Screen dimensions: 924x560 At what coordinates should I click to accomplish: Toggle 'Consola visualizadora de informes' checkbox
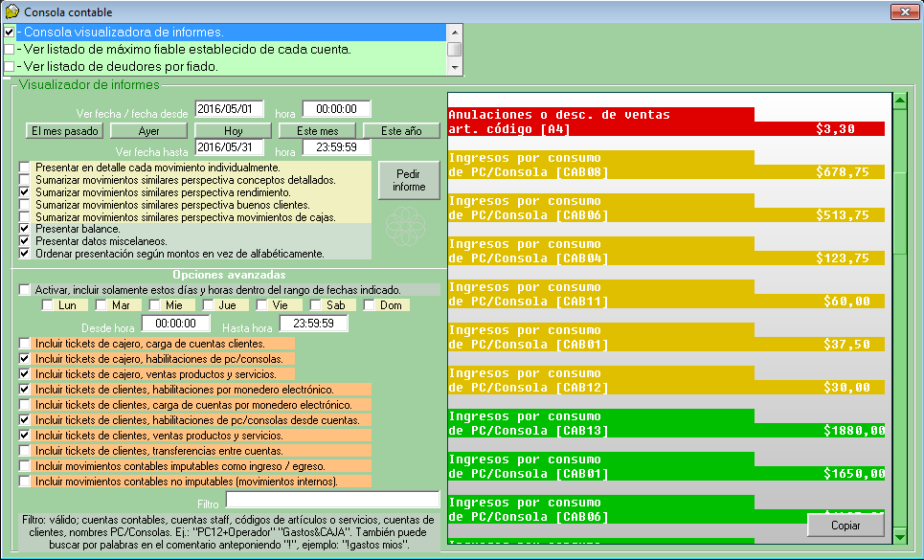pyautogui.click(x=10, y=32)
